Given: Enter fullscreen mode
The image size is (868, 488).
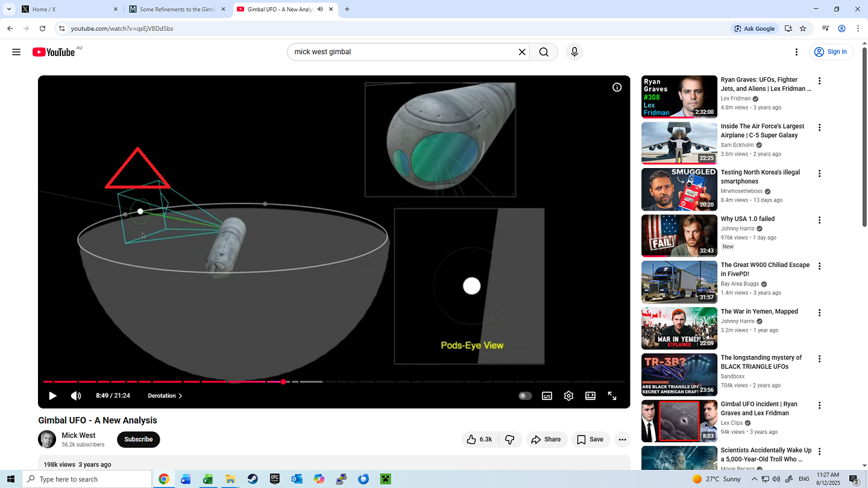Looking at the screenshot, I should [x=612, y=396].
